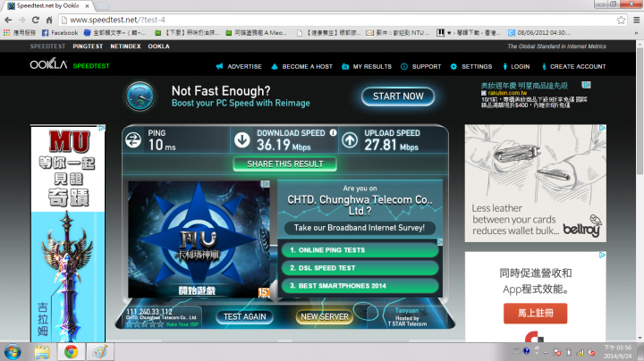644x361 pixels.
Task: Click the NEW SERVER button
Action: (x=325, y=316)
